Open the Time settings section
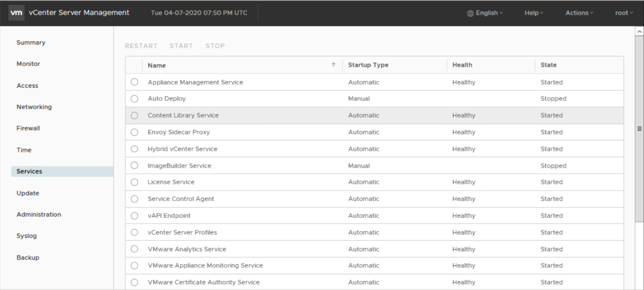This screenshot has width=644, height=290. (24, 150)
